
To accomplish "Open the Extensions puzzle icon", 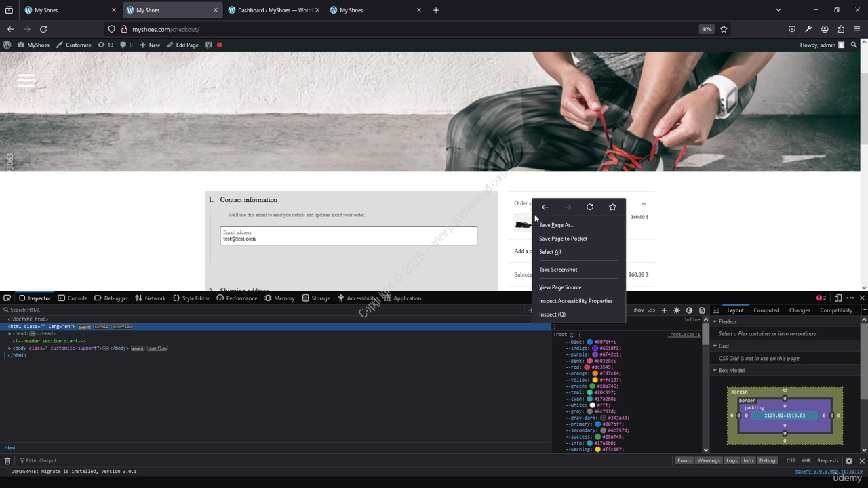I will [x=841, y=29].
